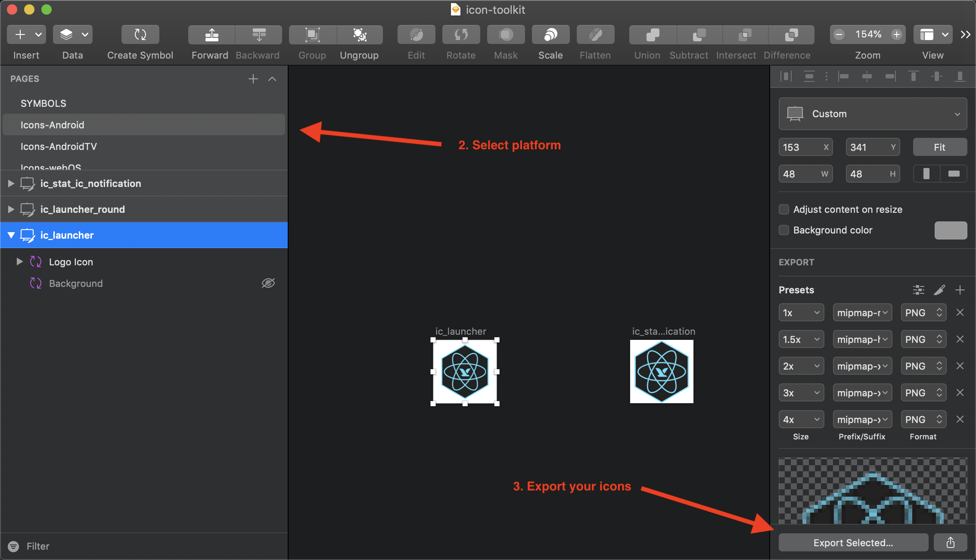Click the align top edges icon
This screenshot has height=560, width=976.
913,77
